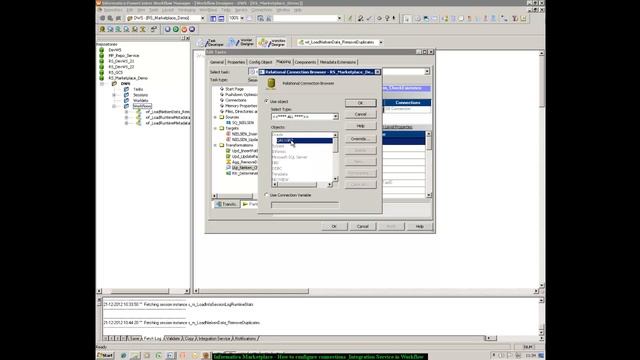Open the Notifications output tab
This screenshot has width=640, height=360.
245,339
